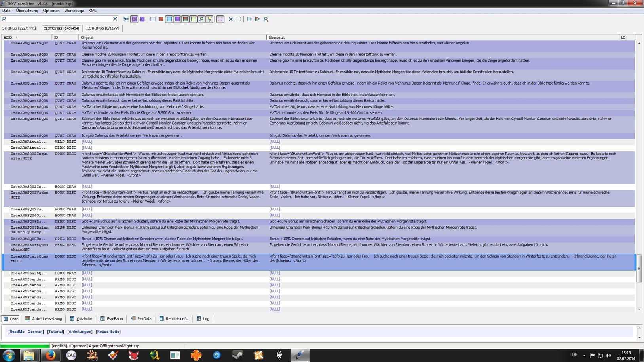Toggle the blue rows filter button
Screen dimensions: 644x362
[x=169, y=19]
